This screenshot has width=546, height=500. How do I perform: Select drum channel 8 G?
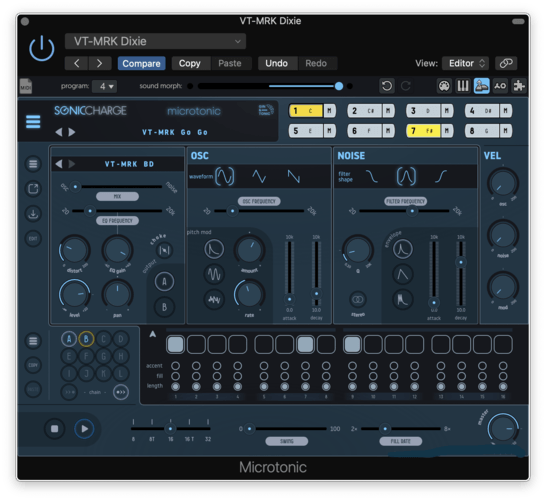483,131
